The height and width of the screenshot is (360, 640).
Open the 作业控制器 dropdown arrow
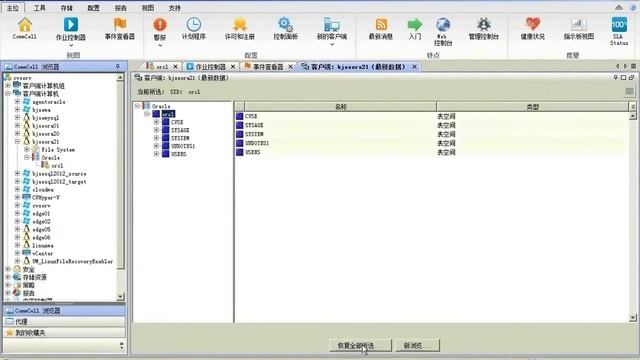coord(71,45)
